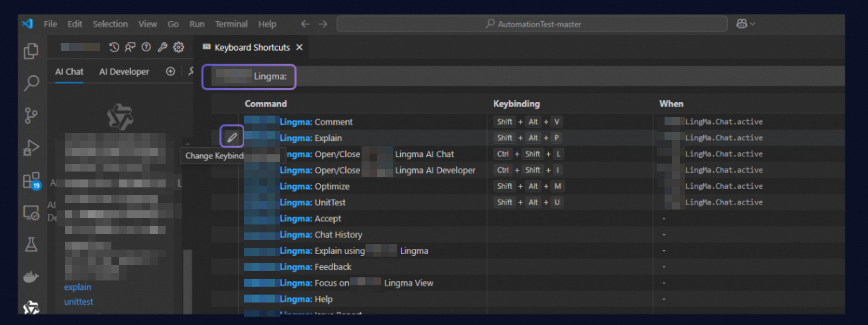Click the Ctrl+Shift+I keybinding cell

tap(528, 170)
